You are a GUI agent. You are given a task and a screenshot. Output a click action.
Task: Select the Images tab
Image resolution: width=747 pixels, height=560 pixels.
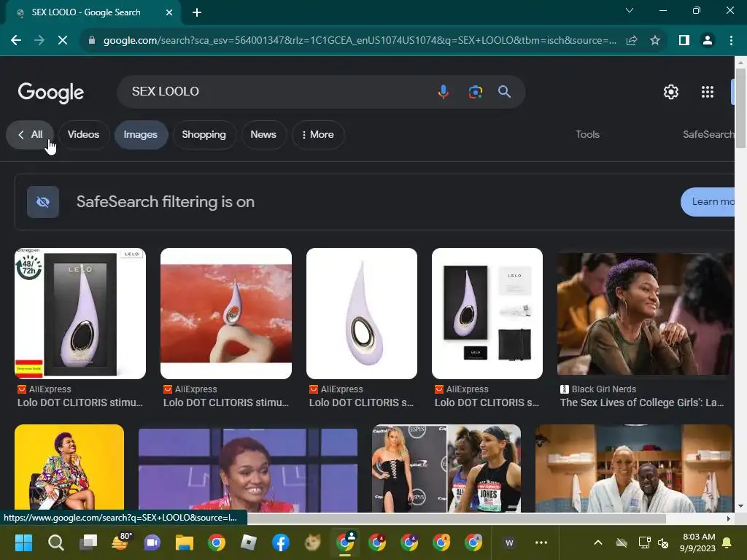pos(141,135)
